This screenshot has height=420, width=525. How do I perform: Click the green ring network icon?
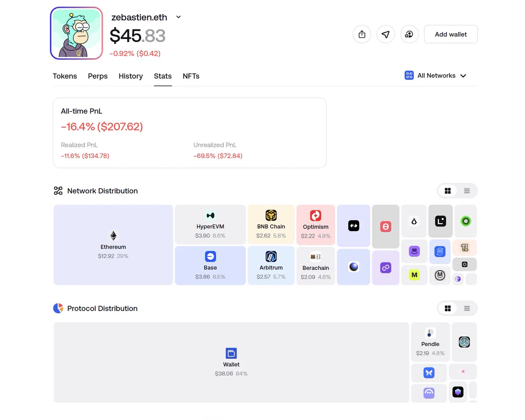[x=465, y=221]
